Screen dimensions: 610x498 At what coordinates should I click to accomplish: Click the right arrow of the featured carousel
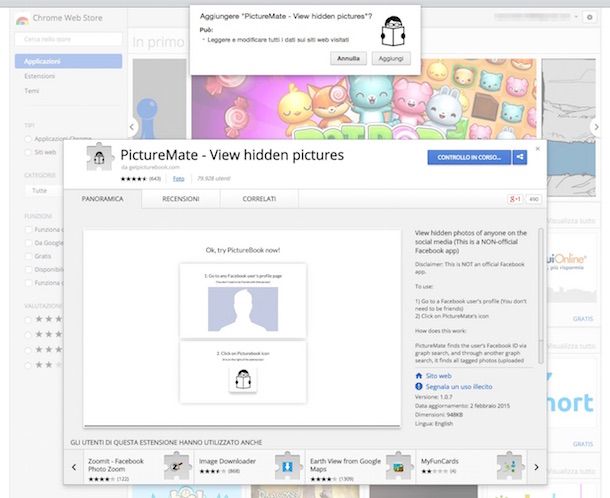pyautogui.click(x=596, y=127)
